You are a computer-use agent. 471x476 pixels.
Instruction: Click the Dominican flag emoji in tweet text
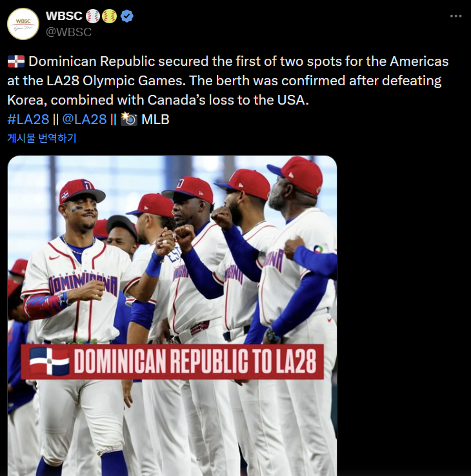(x=16, y=62)
